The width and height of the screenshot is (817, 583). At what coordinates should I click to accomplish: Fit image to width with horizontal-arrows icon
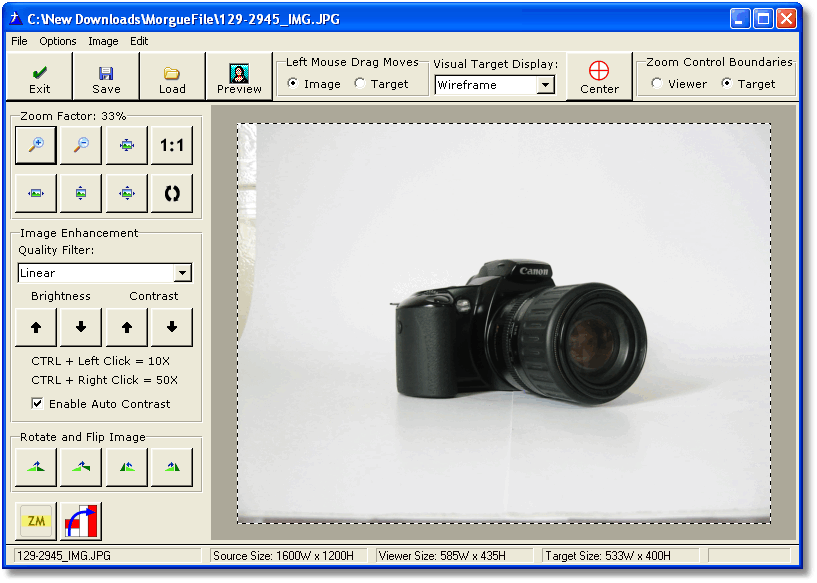36,193
